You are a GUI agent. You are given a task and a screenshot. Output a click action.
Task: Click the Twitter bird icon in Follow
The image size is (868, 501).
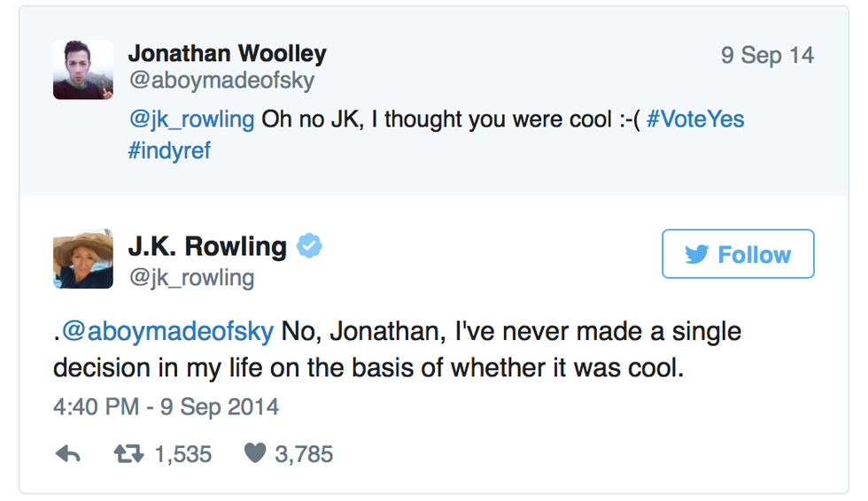tap(697, 255)
